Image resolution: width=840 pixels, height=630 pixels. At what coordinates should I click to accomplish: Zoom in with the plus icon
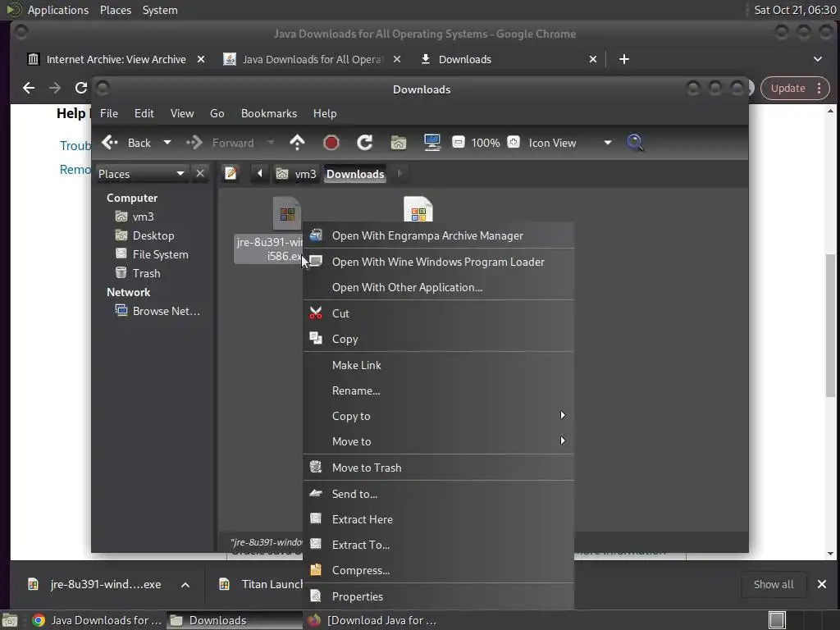point(514,143)
